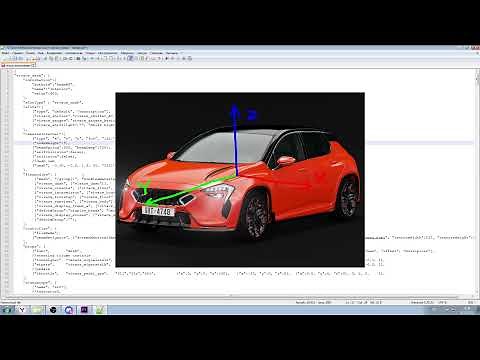Undo the last edit with the toolbar icon
The width and height of the screenshot is (480, 360).
(x=64, y=58)
